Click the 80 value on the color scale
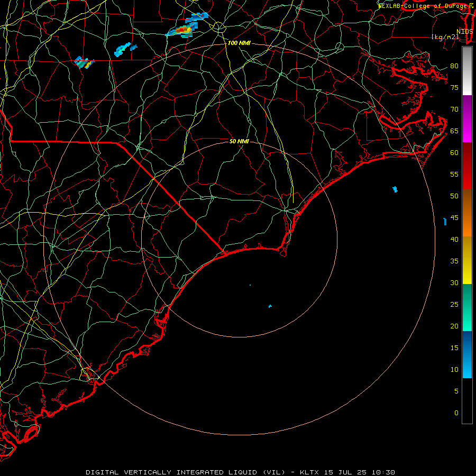 454,66
